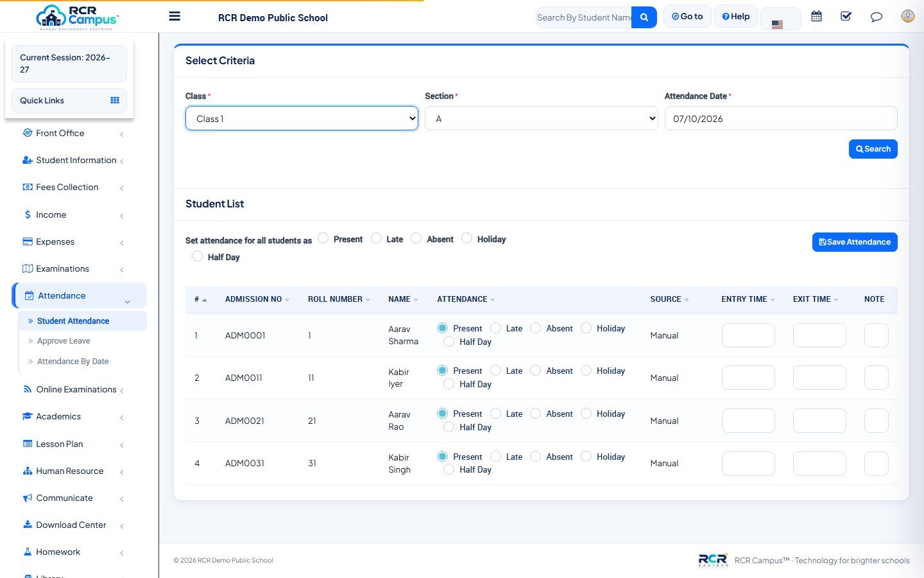Open the chat bubble icon
Image resolution: width=924 pixels, height=578 pixels.
pyautogui.click(x=876, y=17)
